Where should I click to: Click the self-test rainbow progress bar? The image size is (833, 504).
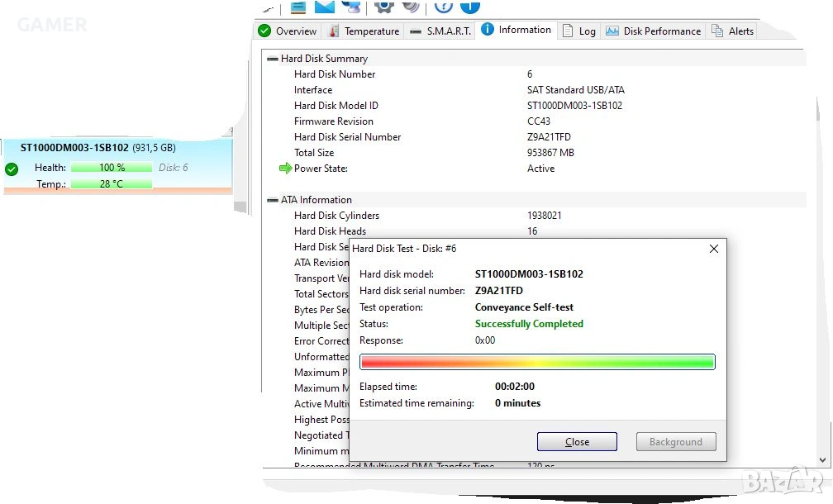click(537, 362)
